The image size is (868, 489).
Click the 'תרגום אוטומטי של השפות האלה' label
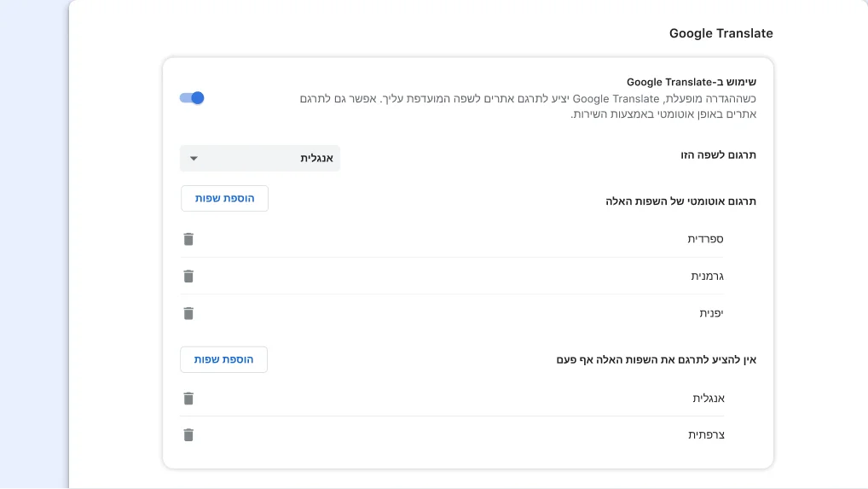[x=680, y=201]
